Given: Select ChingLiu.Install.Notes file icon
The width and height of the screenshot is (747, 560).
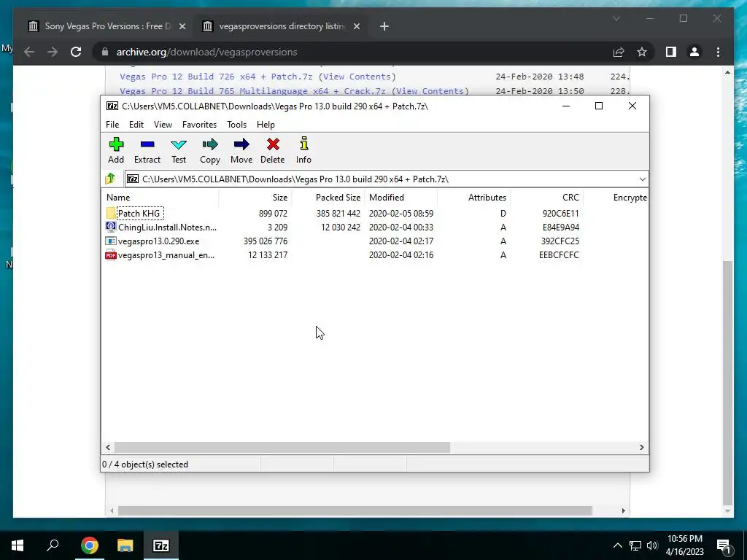Looking at the screenshot, I should [111, 227].
